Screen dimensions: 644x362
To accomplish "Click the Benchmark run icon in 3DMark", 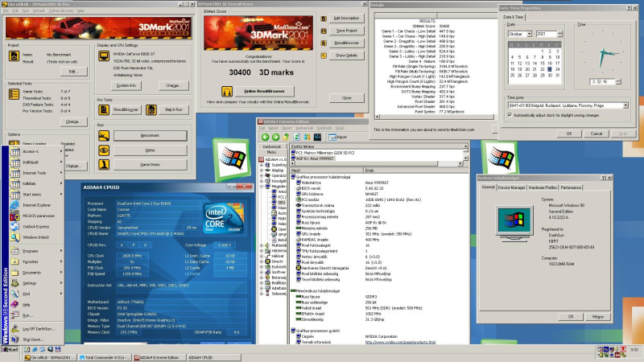I will pyautogui.click(x=104, y=135).
